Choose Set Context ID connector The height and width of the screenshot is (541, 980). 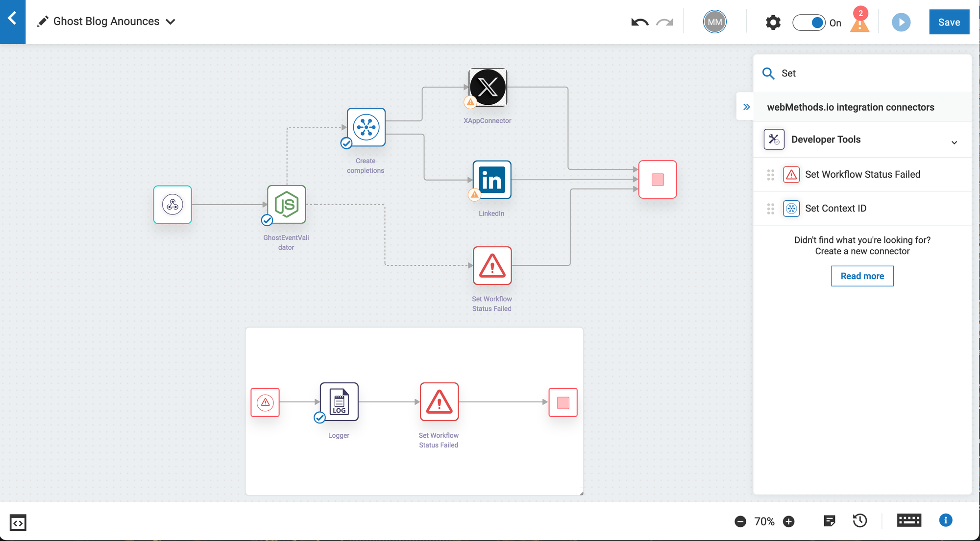click(835, 208)
